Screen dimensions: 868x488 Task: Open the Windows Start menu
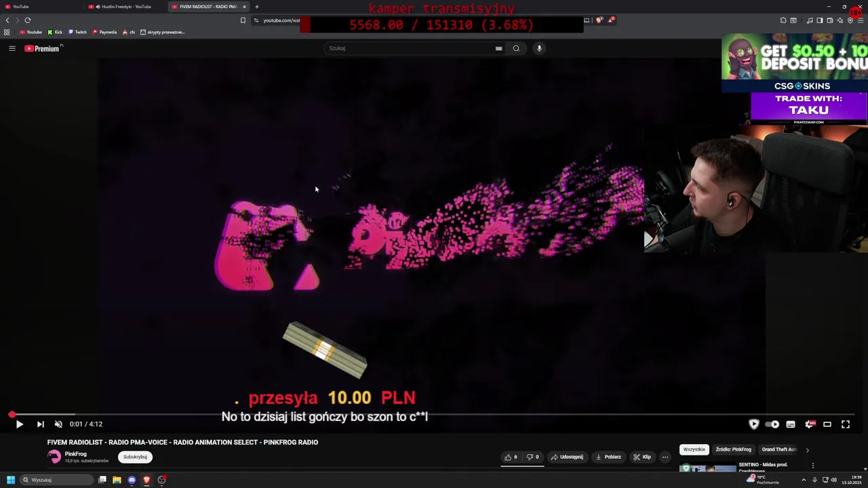click(x=10, y=480)
